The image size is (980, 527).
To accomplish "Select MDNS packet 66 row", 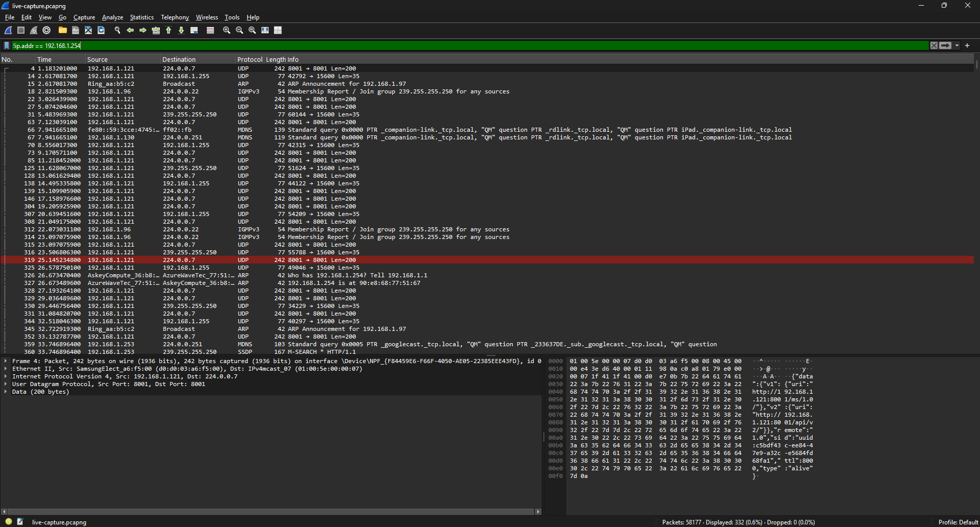I will 487,130.
